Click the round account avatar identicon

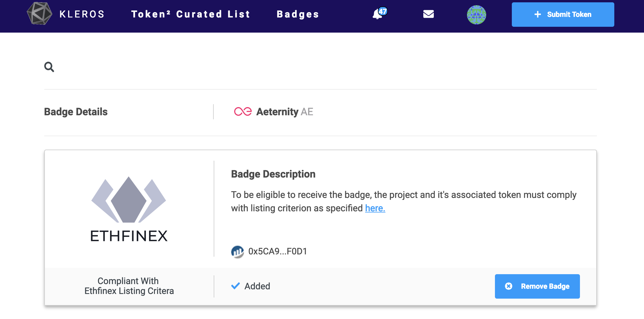click(x=476, y=15)
